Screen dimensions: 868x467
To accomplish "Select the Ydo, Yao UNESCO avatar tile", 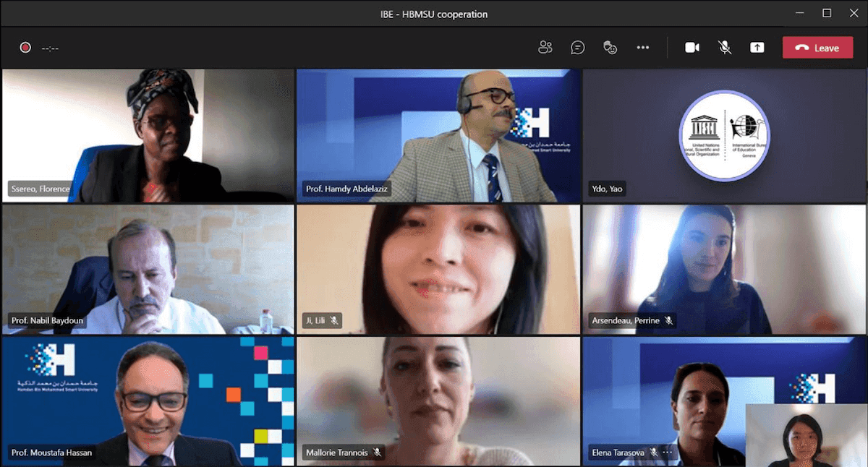I will pos(724,135).
